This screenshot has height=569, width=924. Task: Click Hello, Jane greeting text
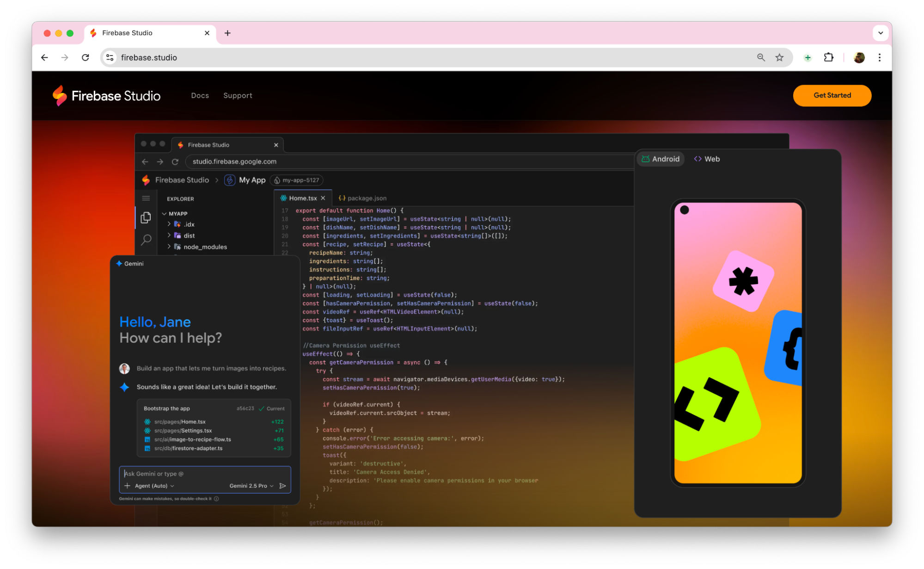[x=155, y=322]
